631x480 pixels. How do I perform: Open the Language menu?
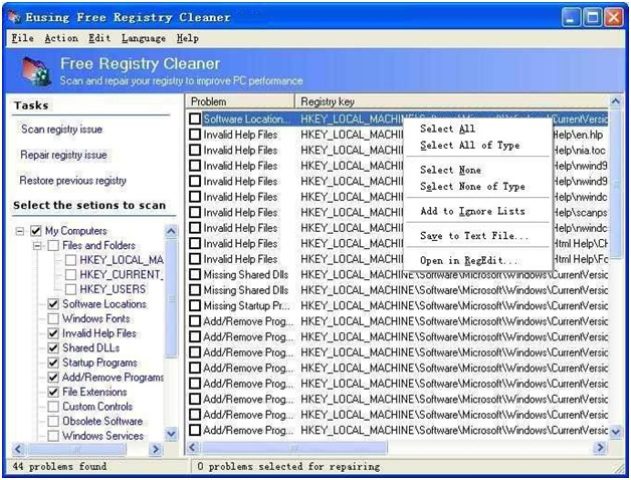[143, 38]
